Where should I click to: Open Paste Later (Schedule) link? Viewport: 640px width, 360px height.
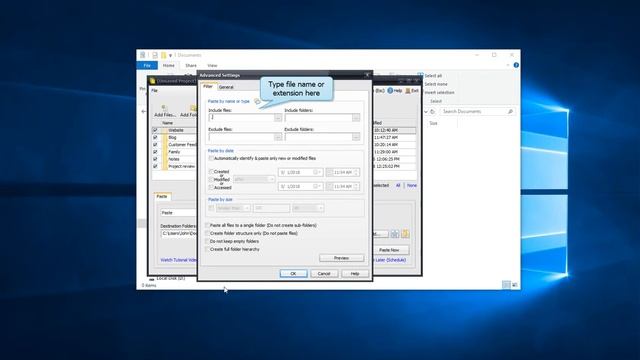click(389, 260)
